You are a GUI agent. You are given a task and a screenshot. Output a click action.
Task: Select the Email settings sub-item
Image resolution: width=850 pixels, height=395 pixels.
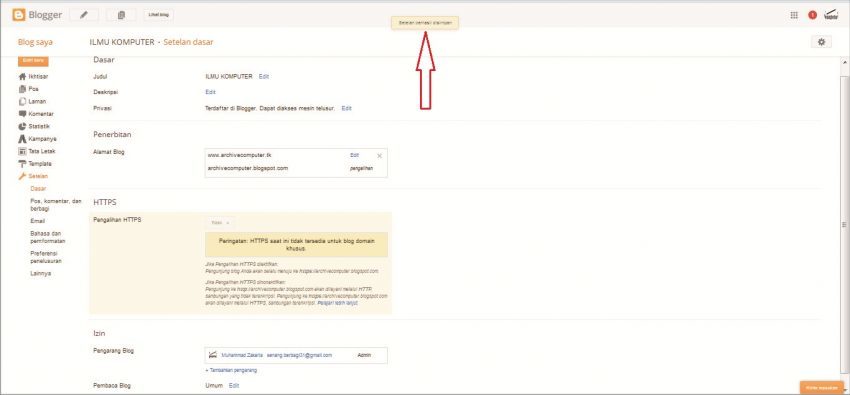click(37, 221)
